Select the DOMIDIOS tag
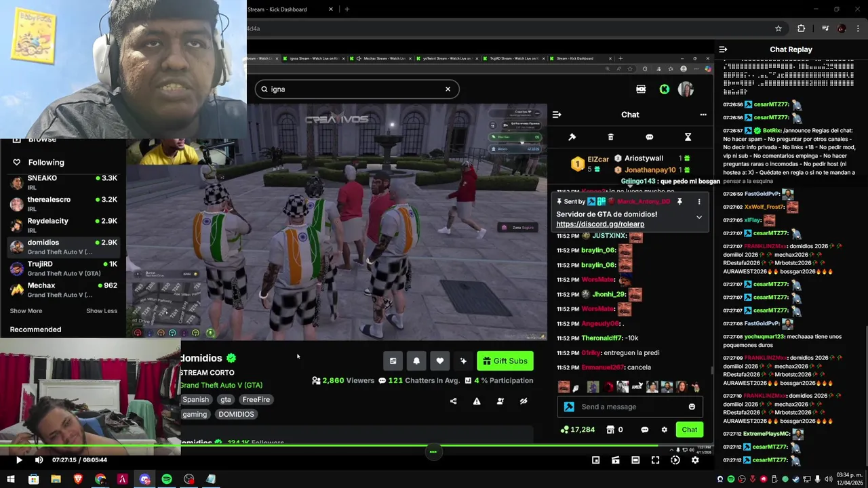This screenshot has height=488, width=868. coord(236,414)
